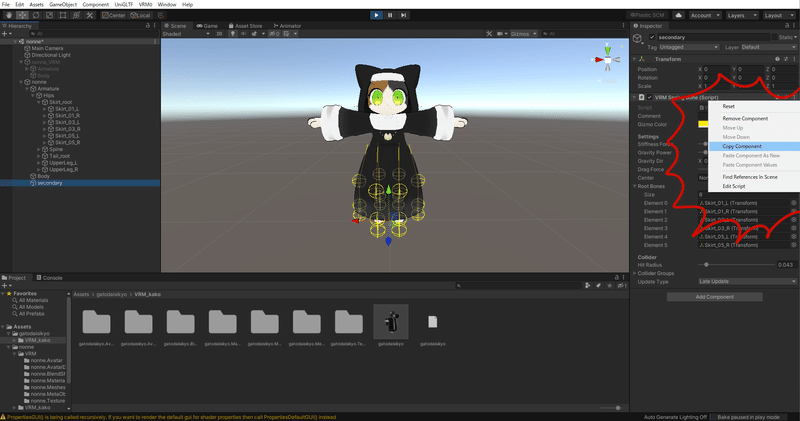
Task: Toggle scene lighting bulb icon
Action: click(233, 34)
